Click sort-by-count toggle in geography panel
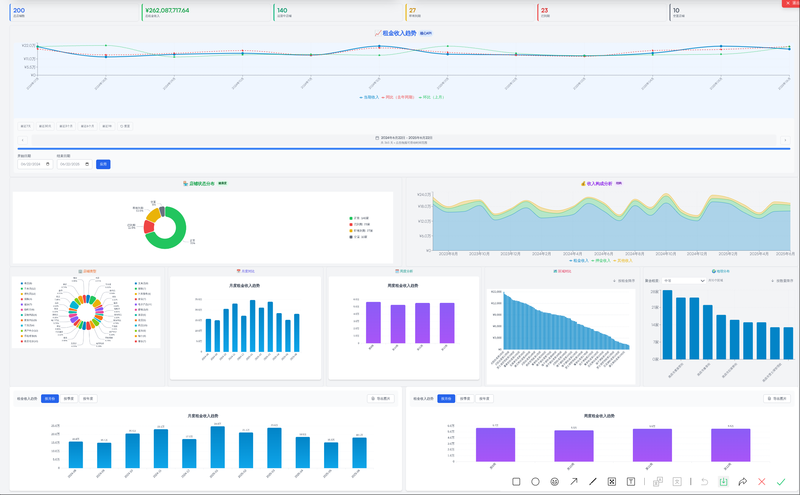This screenshot has width=800, height=495. 782,281
